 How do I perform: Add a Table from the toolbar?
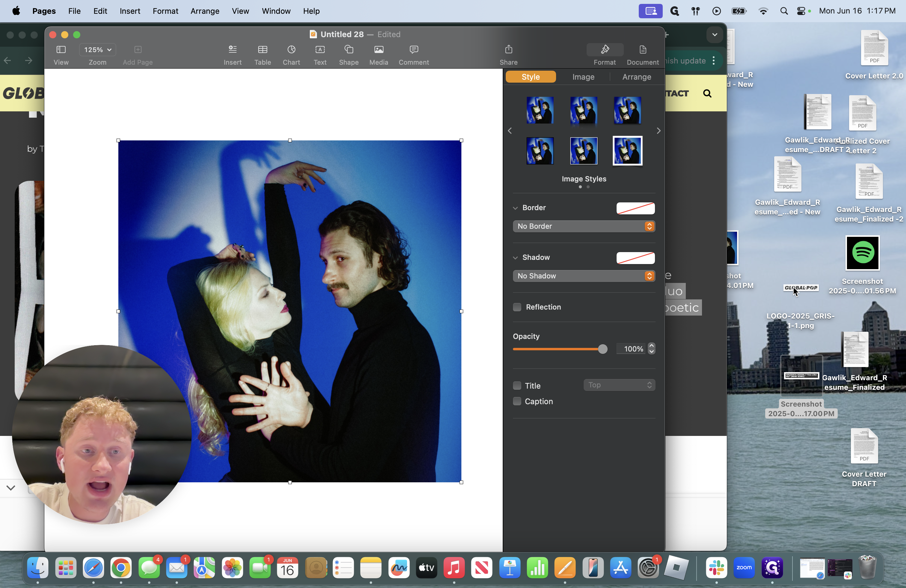[263, 49]
